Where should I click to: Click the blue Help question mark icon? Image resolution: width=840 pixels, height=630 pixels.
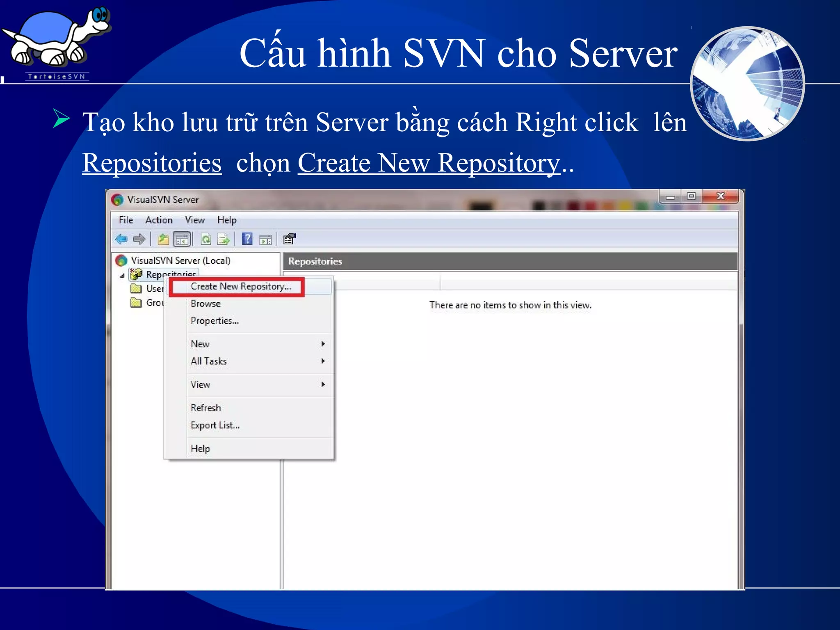point(247,239)
